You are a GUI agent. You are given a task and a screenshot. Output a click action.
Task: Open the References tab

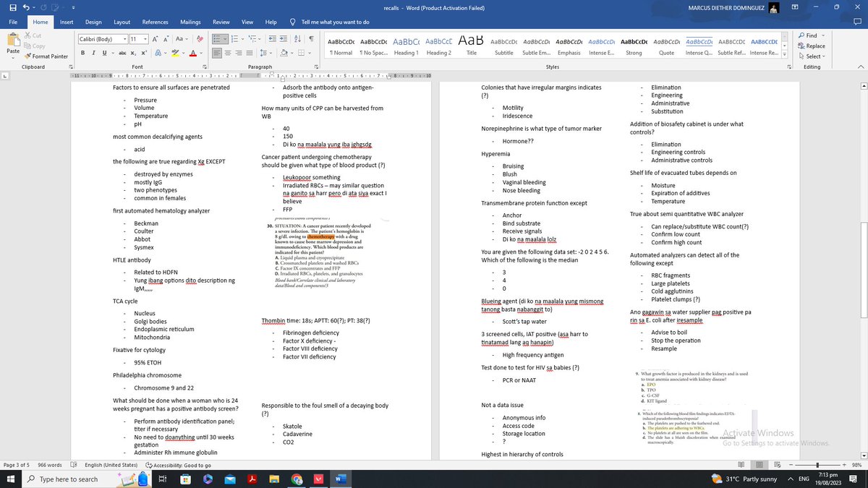(x=155, y=22)
